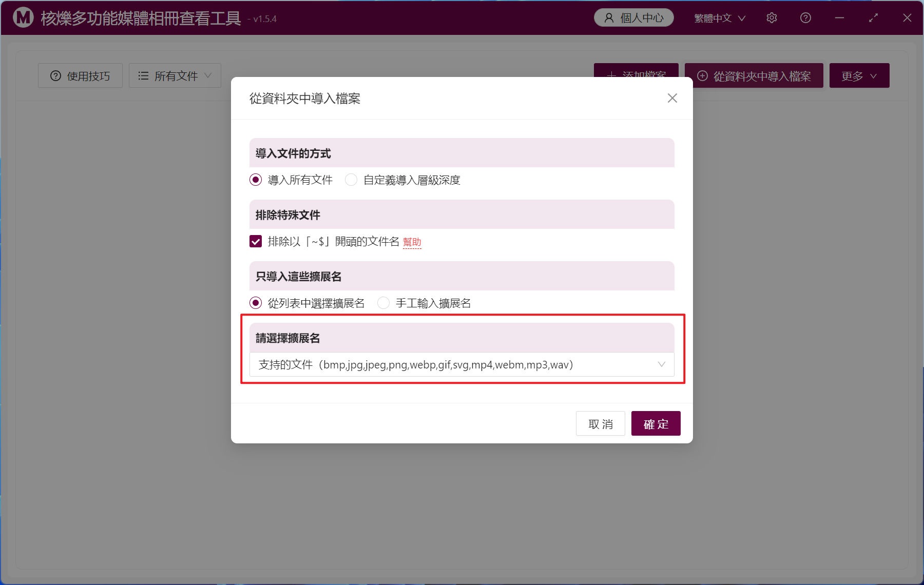Click the 使用技巧 tips button
Screen dimensions: 924x585
coord(80,76)
